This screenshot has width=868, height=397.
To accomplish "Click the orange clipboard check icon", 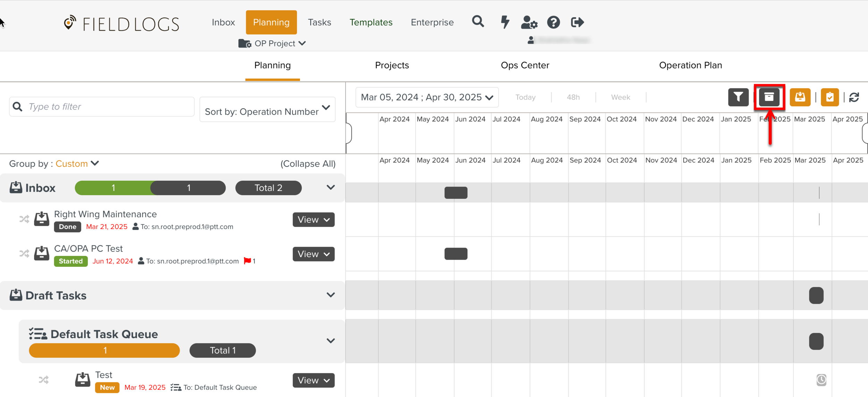I will [830, 97].
